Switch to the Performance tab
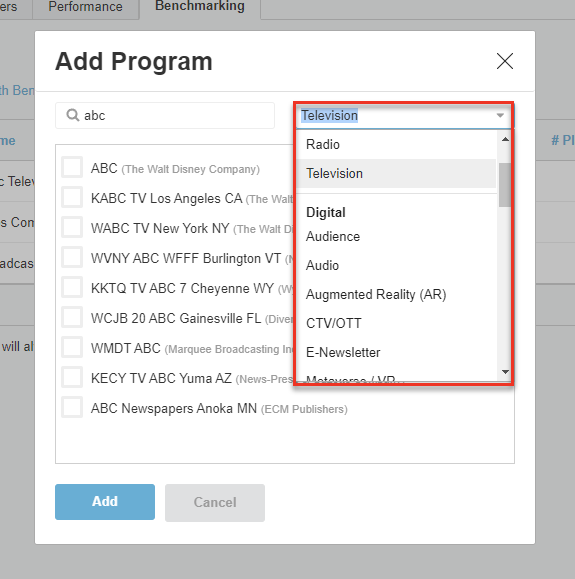This screenshot has width=575, height=579. coord(85,7)
